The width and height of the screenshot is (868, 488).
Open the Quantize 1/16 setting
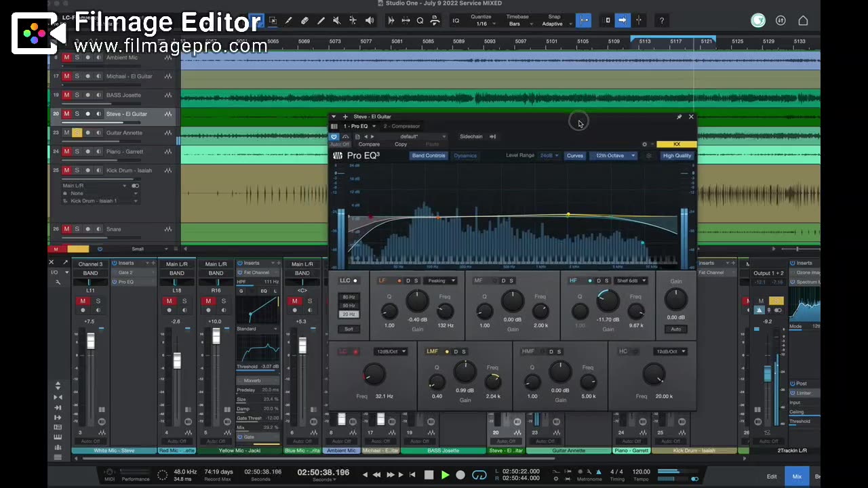[481, 20]
